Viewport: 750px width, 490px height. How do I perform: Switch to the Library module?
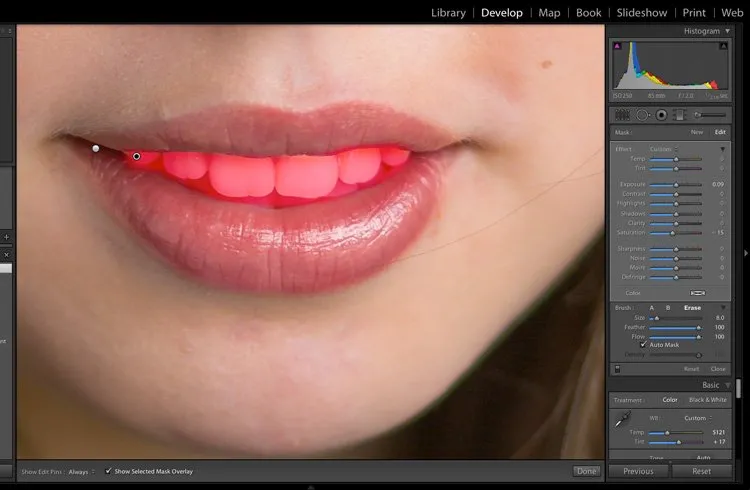click(448, 13)
